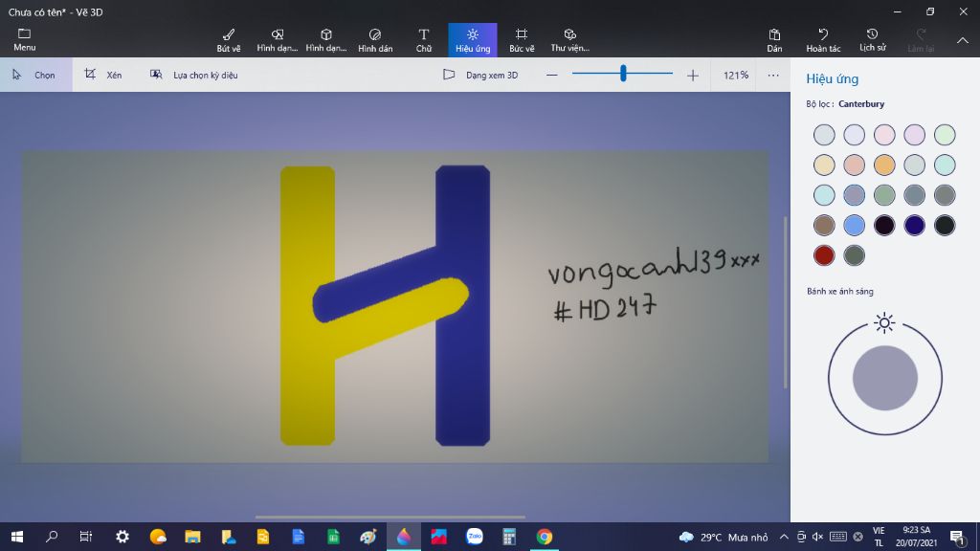Viewport: 980px width, 551px height.
Task: Click the sun handle on light wheel
Action: (x=884, y=323)
